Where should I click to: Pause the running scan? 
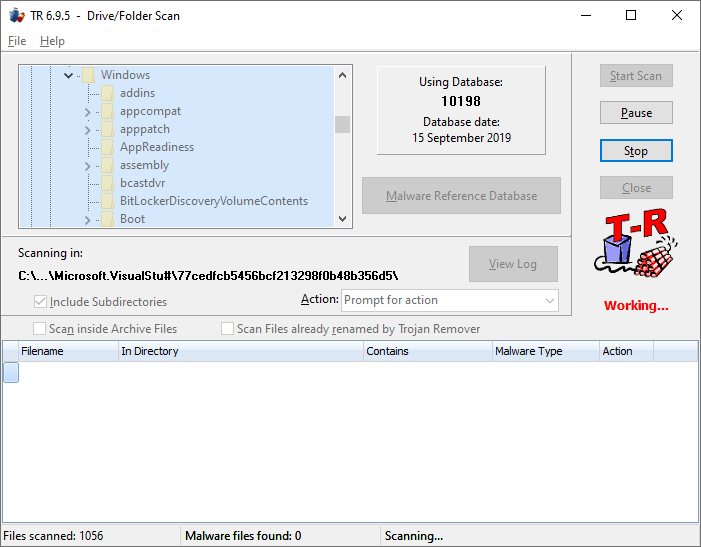click(x=636, y=113)
